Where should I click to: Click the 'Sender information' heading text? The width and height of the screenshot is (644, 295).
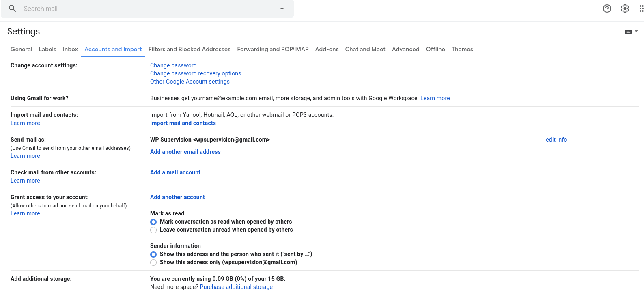(175, 246)
